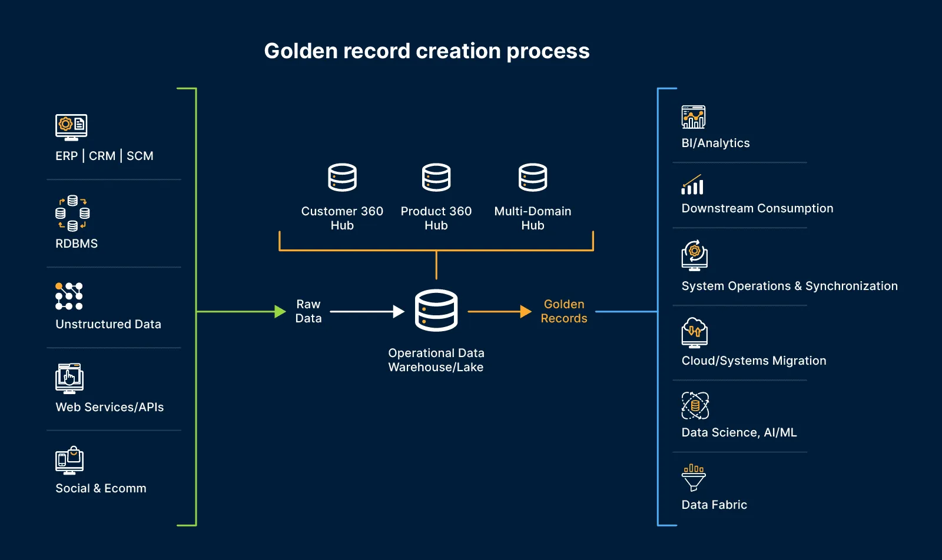Click the Downstream Consumption label
The width and height of the screenshot is (942, 560).
(x=757, y=208)
